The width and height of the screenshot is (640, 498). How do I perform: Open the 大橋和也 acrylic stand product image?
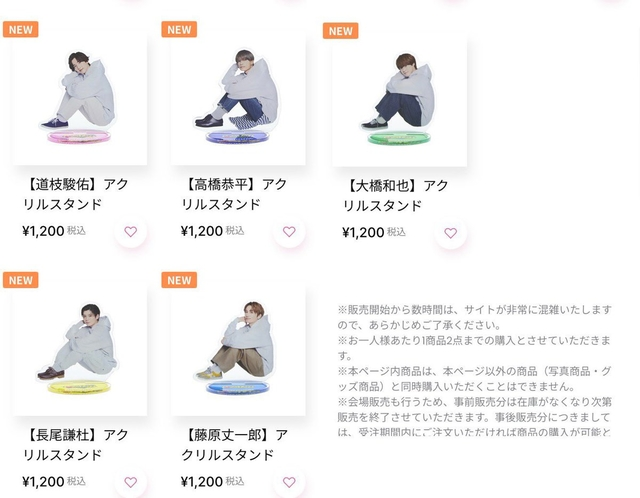pyautogui.click(x=400, y=98)
